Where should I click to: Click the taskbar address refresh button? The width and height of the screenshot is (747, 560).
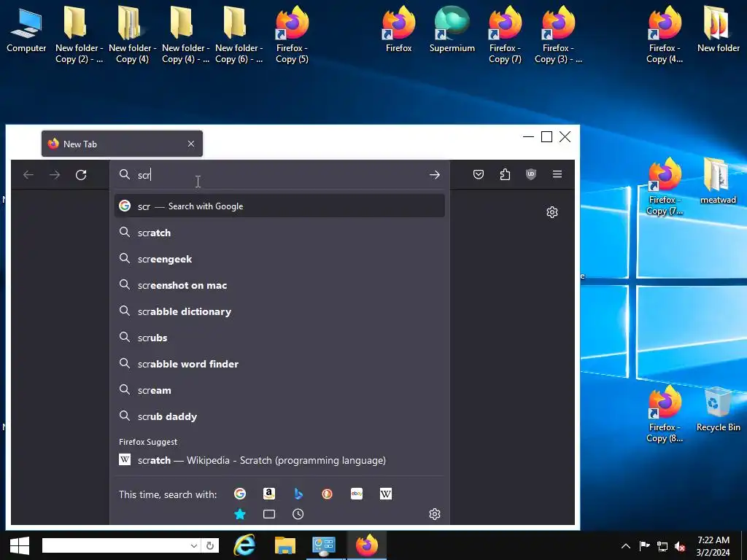click(210, 545)
